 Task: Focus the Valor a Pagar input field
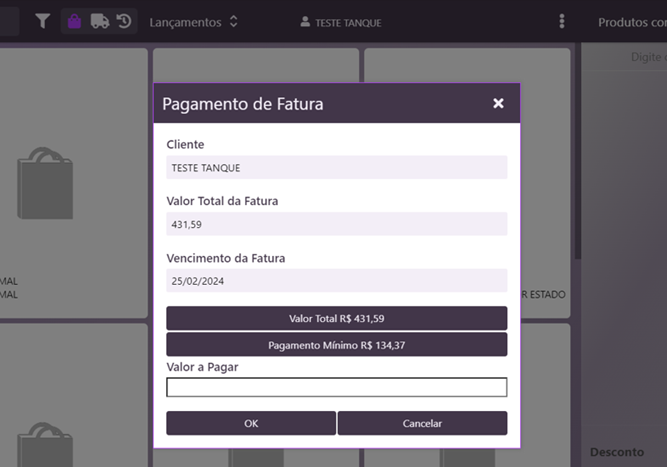pyautogui.click(x=336, y=387)
